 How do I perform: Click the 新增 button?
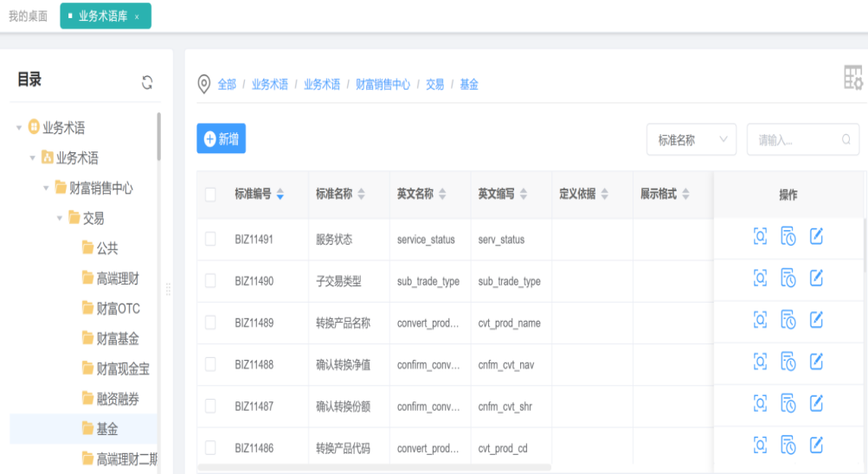point(221,139)
